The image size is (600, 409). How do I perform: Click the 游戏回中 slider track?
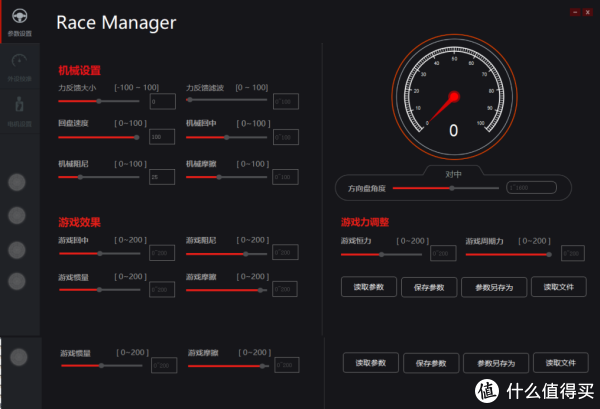[x=99, y=254]
